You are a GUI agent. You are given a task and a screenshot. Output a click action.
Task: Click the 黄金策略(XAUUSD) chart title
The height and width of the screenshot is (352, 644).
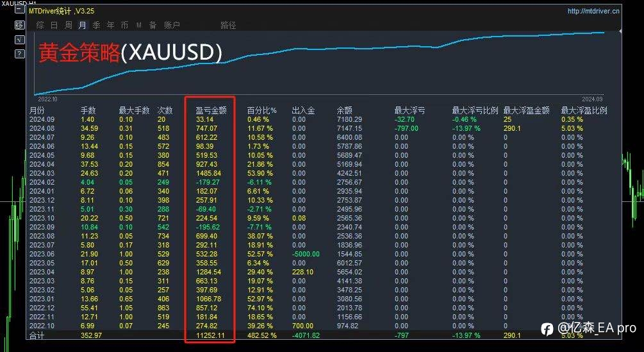131,53
